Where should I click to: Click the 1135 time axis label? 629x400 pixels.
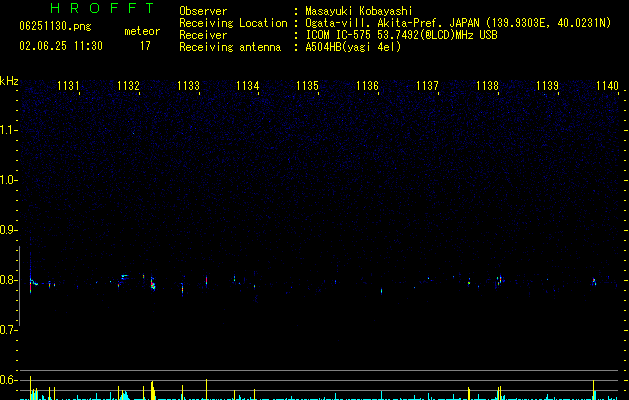coord(308,86)
